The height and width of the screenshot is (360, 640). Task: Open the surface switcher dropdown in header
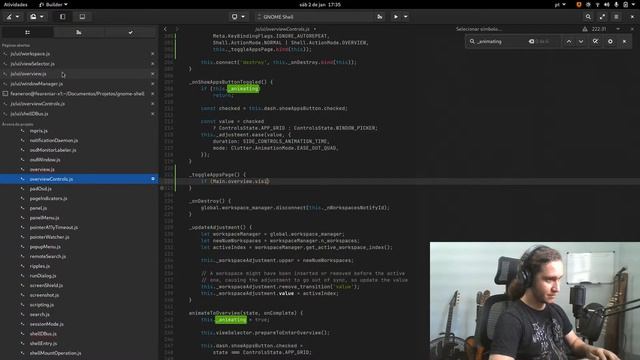[13, 17]
